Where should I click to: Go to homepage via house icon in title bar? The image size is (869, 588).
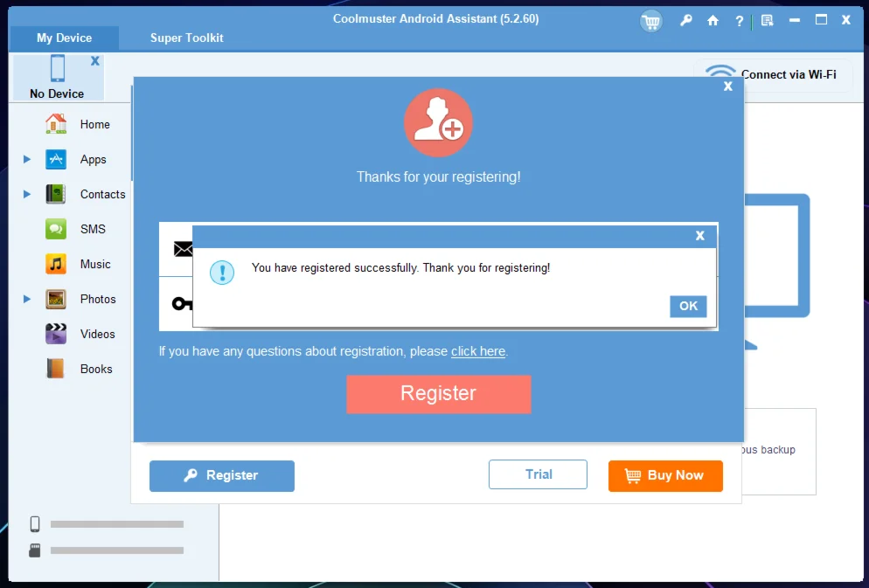713,20
